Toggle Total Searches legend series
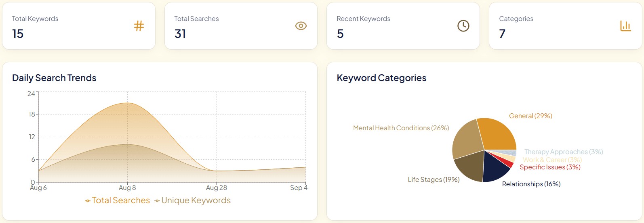644x223 pixels. 117,200
